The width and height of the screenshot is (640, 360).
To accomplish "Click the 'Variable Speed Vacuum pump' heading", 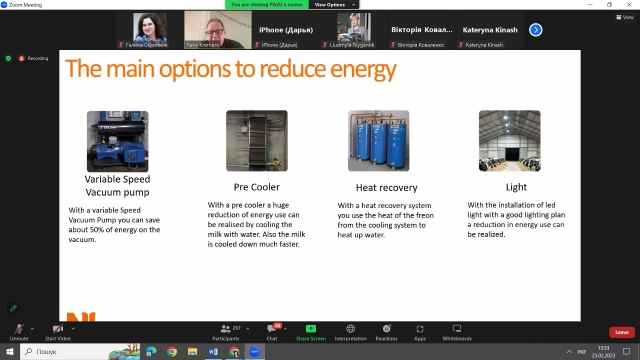I will 117,186.
